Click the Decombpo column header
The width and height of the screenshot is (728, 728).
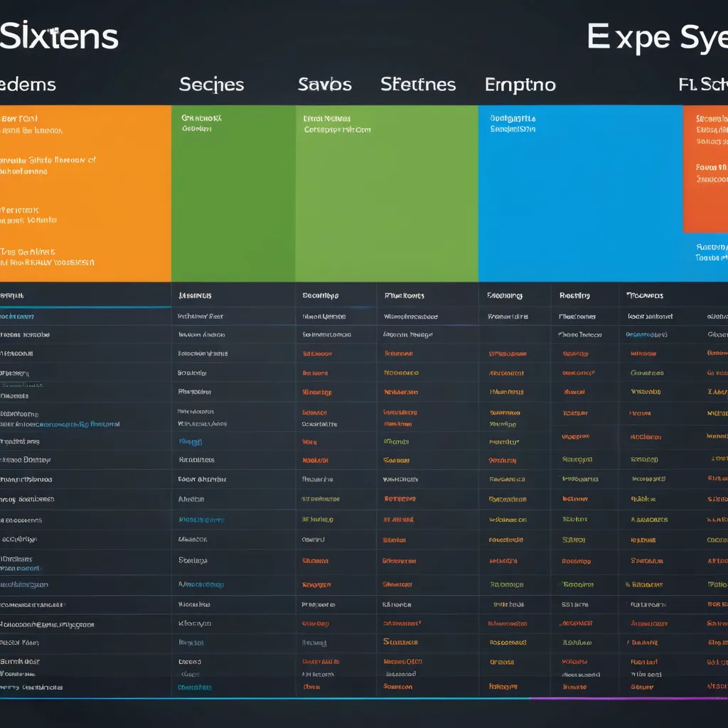coord(320,295)
